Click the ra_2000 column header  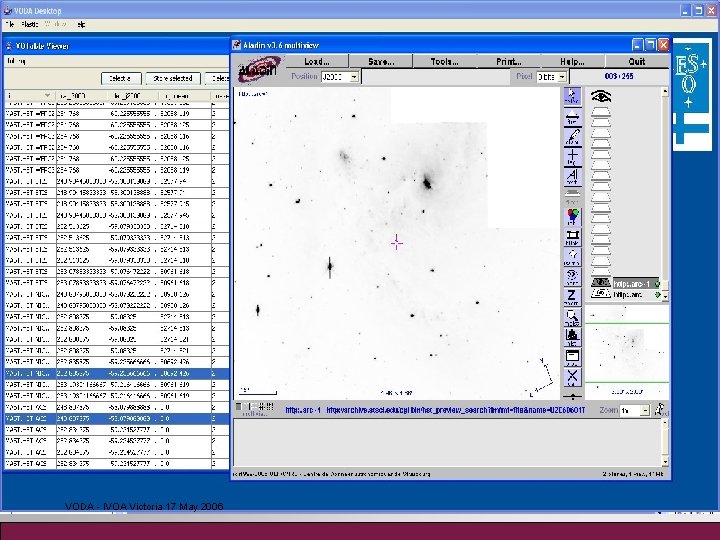[81, 96]
